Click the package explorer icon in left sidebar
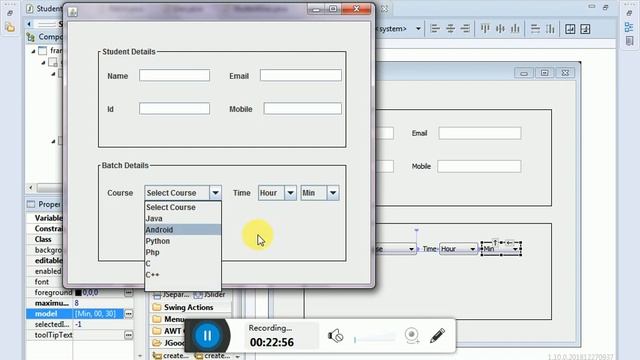 point(10,27)
